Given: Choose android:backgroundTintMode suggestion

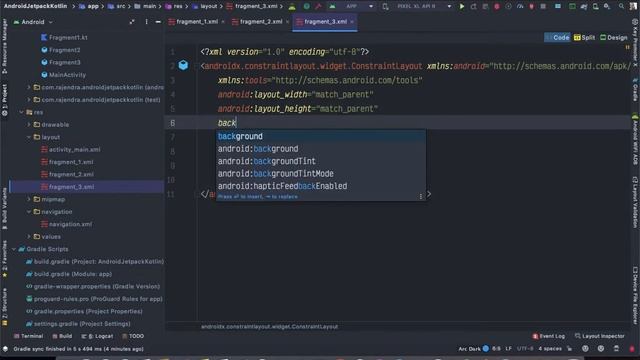Looking at the screenshot, I should tap(321, 174).
